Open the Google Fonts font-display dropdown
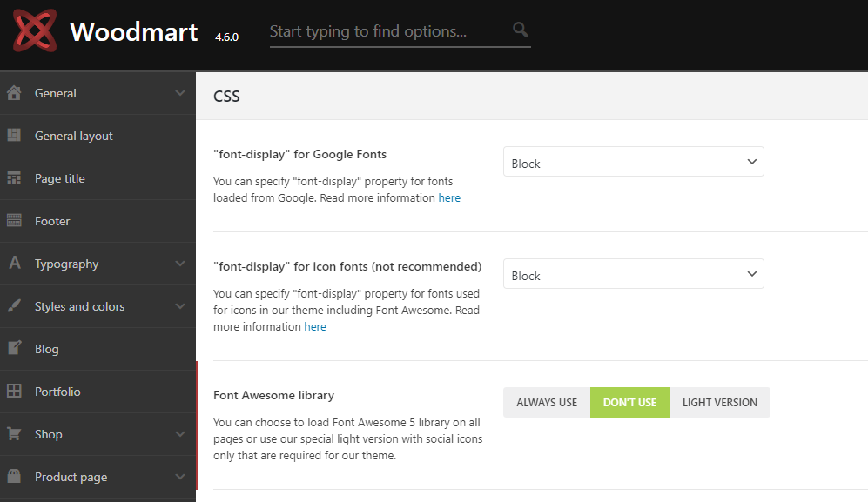868x502 pixels. (633, 163)
